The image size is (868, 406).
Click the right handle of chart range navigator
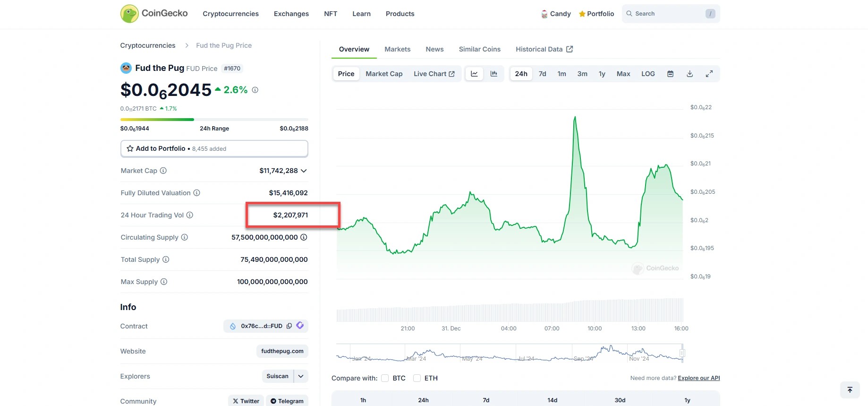(682, 353)
